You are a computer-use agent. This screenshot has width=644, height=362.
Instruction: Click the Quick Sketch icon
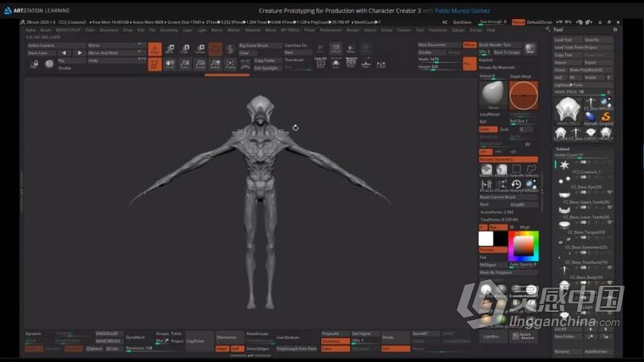pyautogui.click(x=524, y=336)
